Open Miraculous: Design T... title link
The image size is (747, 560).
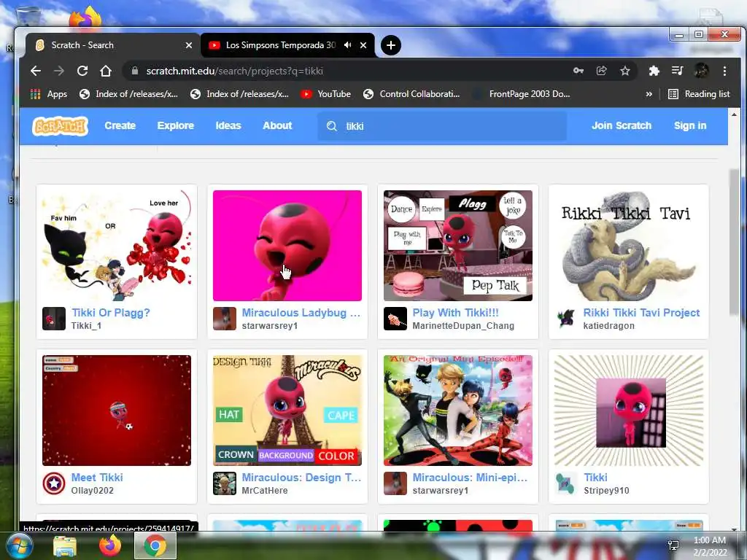click(301, 478)
